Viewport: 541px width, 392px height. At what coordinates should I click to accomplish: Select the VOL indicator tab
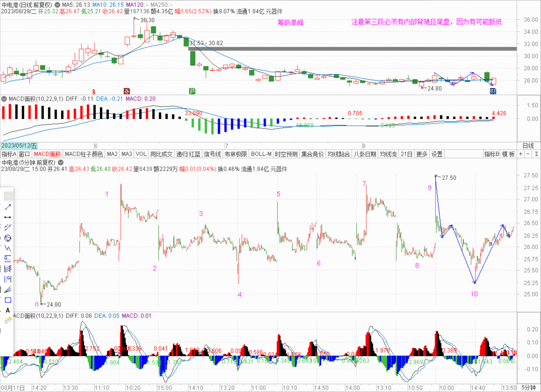pos(141,154)
